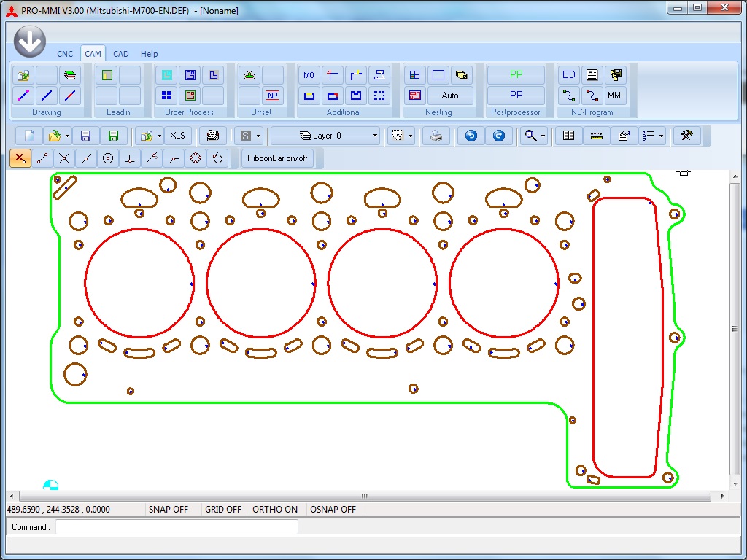Switch to the CAD tab
This screenshot has width=747, height=560.
[121, 54]
